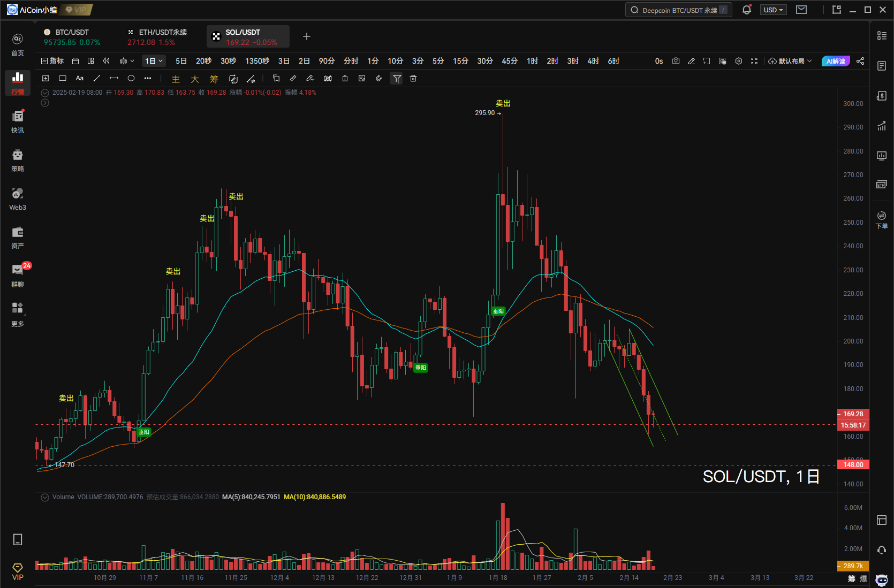Open the split layout panels icon
This screenshot has height=588, width=894.
click(90, 61)
